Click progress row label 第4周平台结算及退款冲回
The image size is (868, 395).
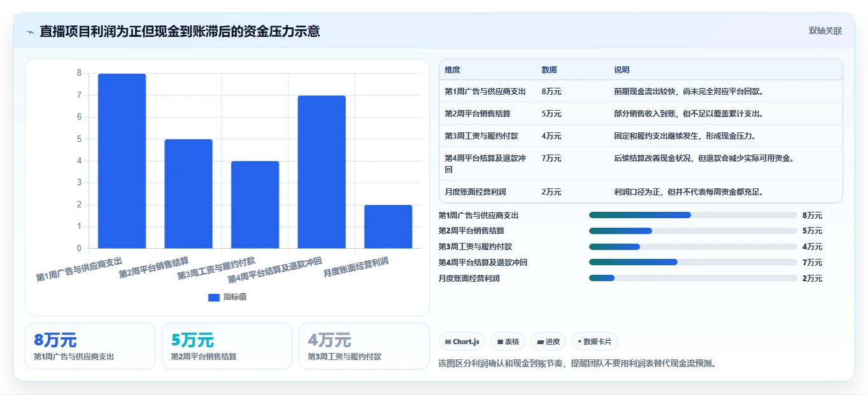(x=483, y=262)
